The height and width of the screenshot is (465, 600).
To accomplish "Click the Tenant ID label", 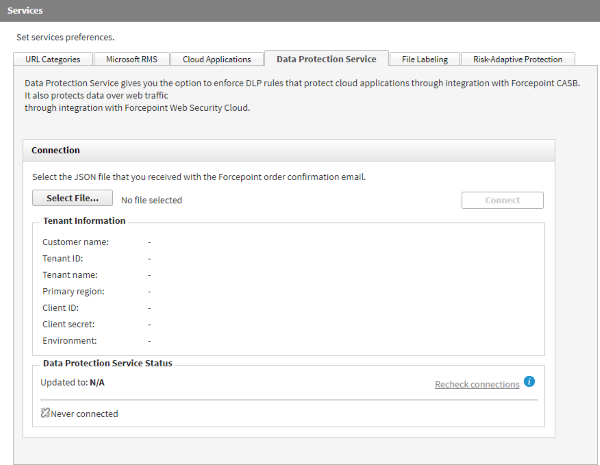I will pyautogui.click(x=62, y=258).
